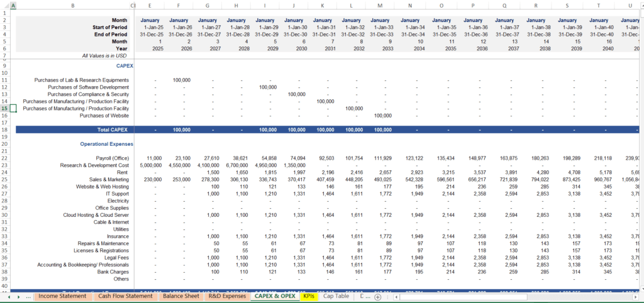Select row 15 header
Viewport: 644px width, 303px height.
coord(4,108)
